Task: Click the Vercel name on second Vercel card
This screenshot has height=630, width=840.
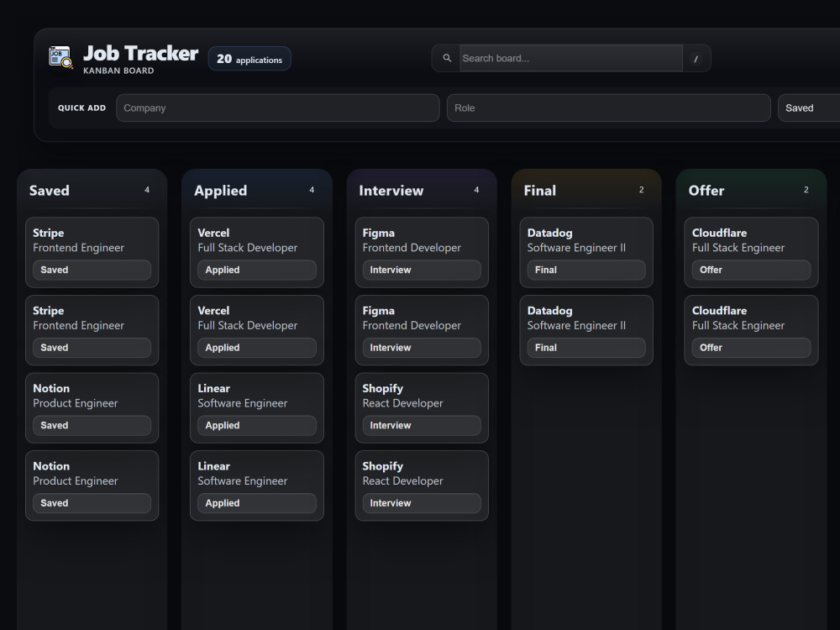Action: (213, 311)
